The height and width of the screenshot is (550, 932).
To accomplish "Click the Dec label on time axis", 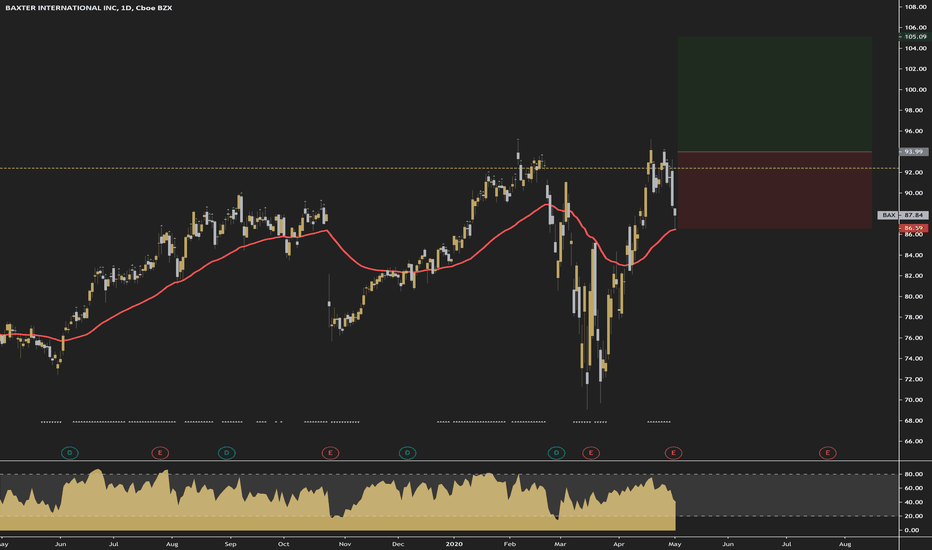I will click(x=398, y=544).
